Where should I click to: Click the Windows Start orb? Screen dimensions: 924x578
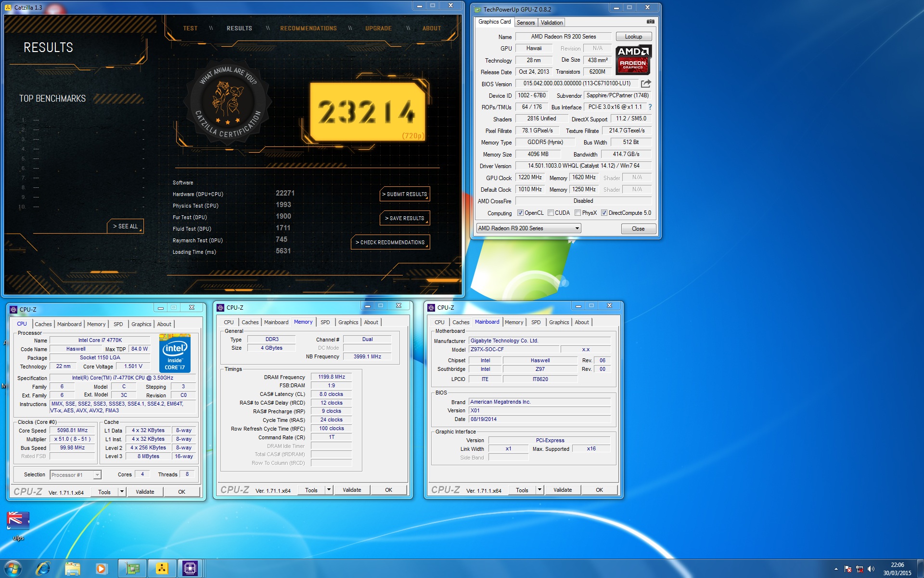(x=13, y=568)
